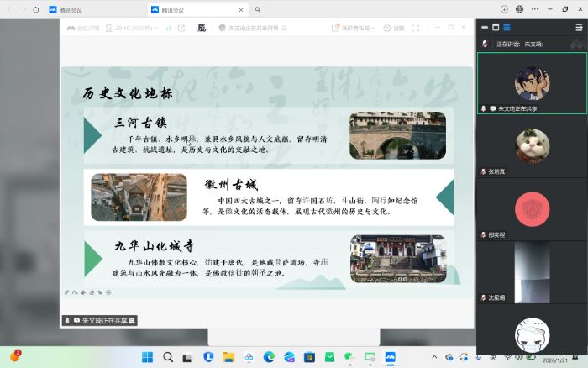Click 张炳真's cat avatar tile

pyautogui.click(x=531, y=146)
